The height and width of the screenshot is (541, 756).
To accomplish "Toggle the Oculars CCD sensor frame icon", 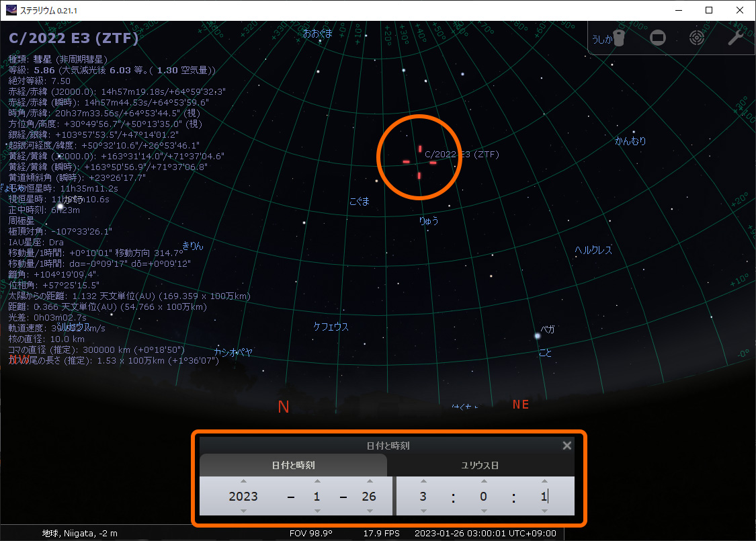I will tap(658, 38).
